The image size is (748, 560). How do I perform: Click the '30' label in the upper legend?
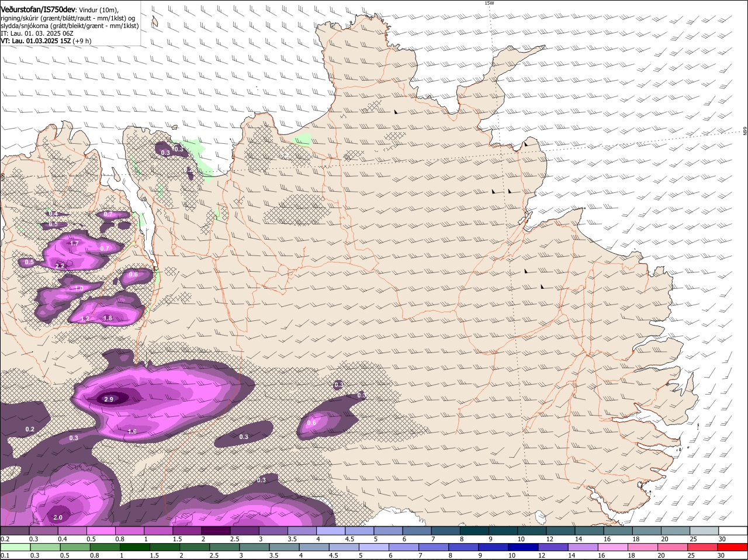[722, 539]
